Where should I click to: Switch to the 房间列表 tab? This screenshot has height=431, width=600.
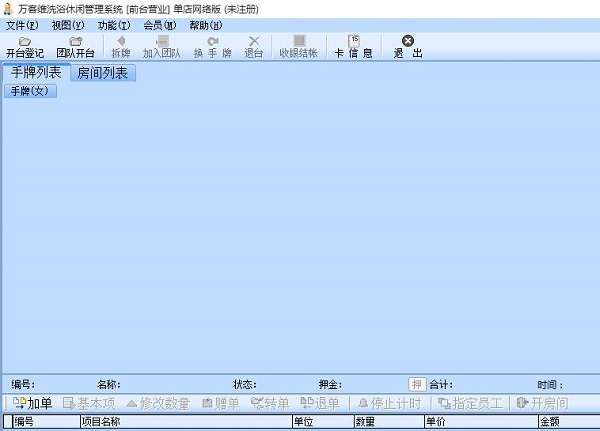[x=103, y=73]
